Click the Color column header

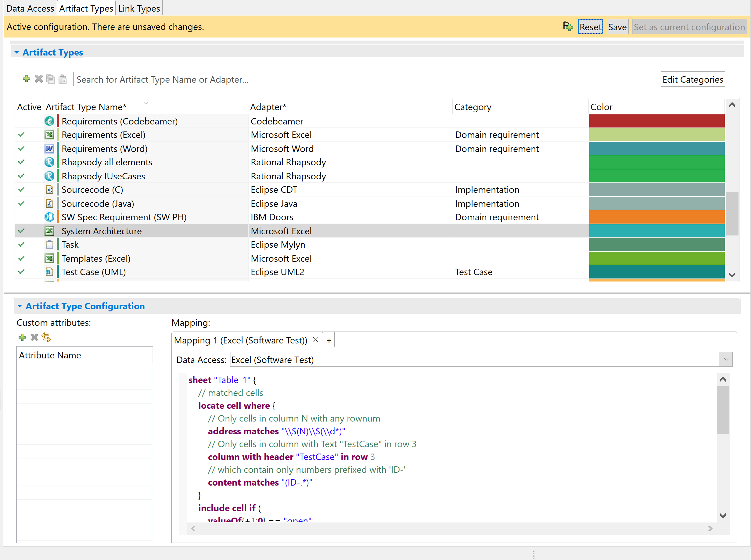pyautogui.click(x=657, y=107)
